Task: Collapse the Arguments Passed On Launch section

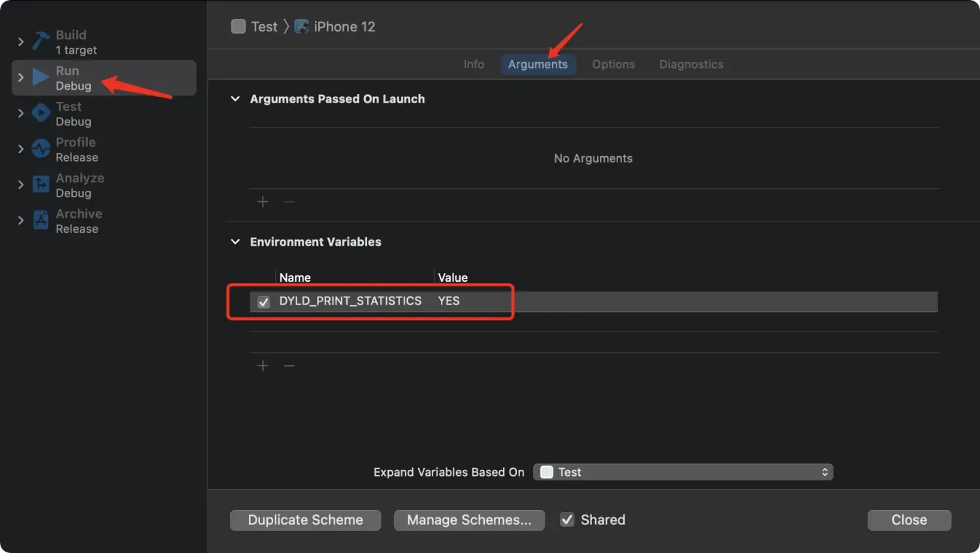Action: 235,99
